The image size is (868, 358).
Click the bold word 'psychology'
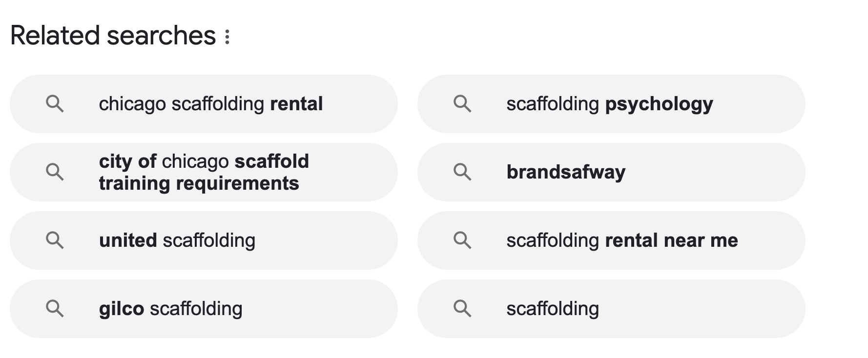[x=659, y=104]
